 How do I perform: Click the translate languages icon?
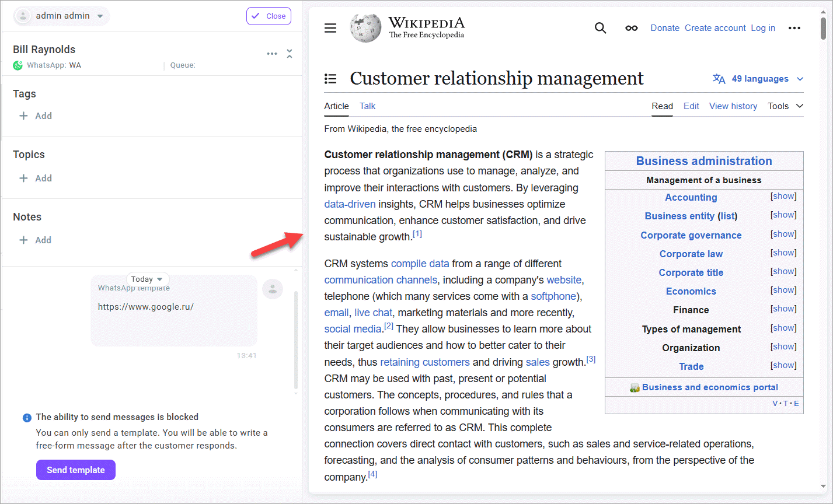pyautogui.click(x=719, y=79)
